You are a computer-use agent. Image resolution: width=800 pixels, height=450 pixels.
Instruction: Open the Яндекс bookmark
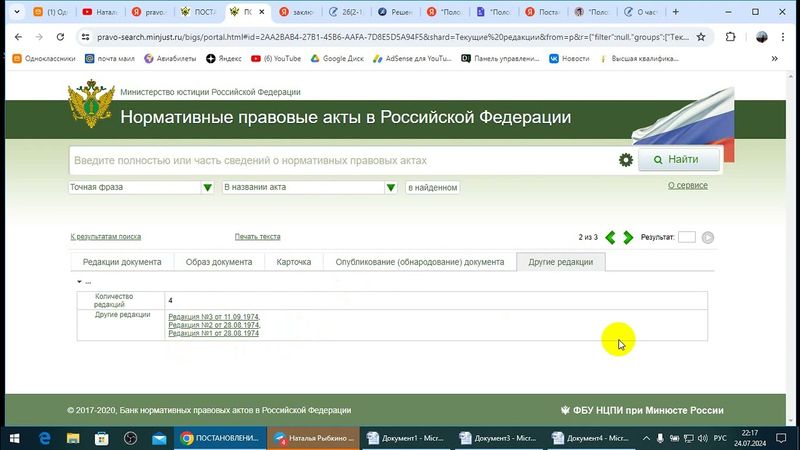(x=223, y=59)
